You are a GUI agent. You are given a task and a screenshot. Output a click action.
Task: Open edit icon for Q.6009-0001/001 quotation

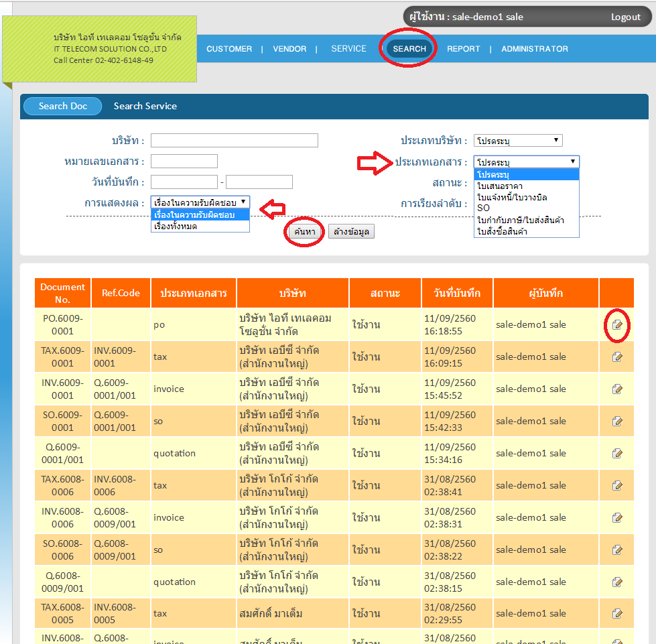click(x=617, y=453)
